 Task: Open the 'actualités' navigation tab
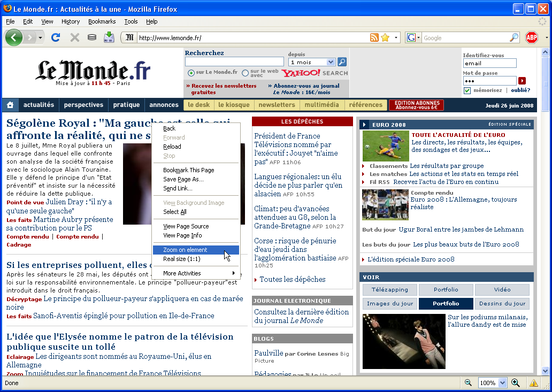[39, 105]
